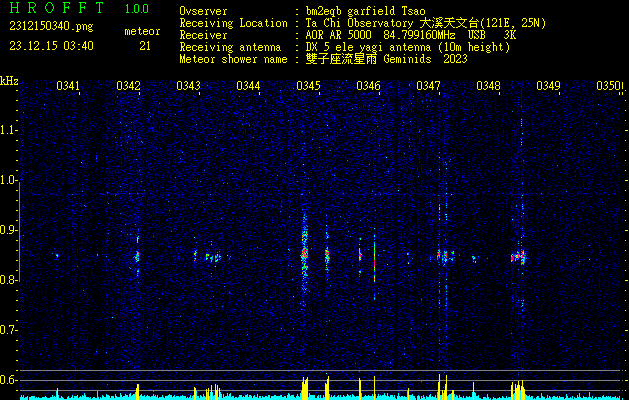Image resolution: width=629 pixels, height=400 pixels.
Task: Pick the 0350 time marker
Action: coord(608,87)
